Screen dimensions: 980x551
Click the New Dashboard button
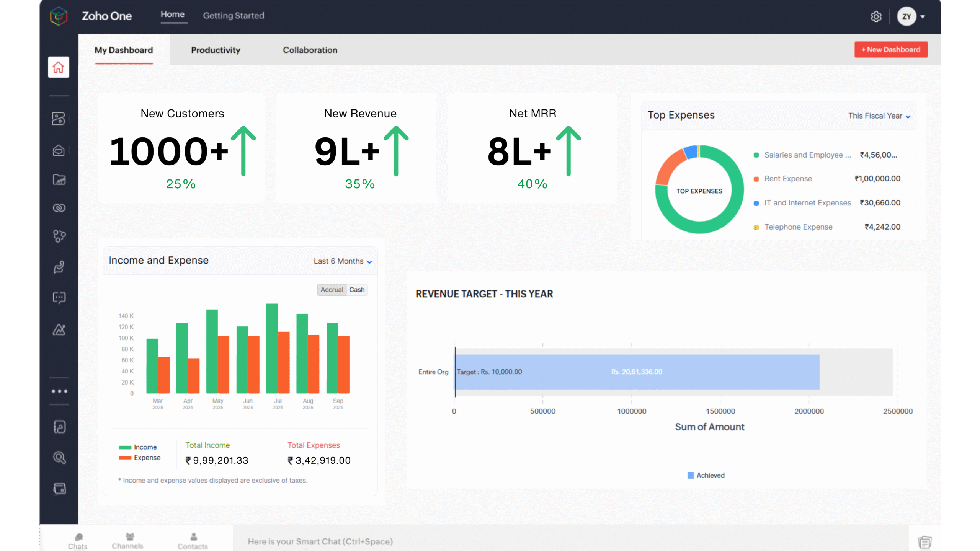click(890, 50)
